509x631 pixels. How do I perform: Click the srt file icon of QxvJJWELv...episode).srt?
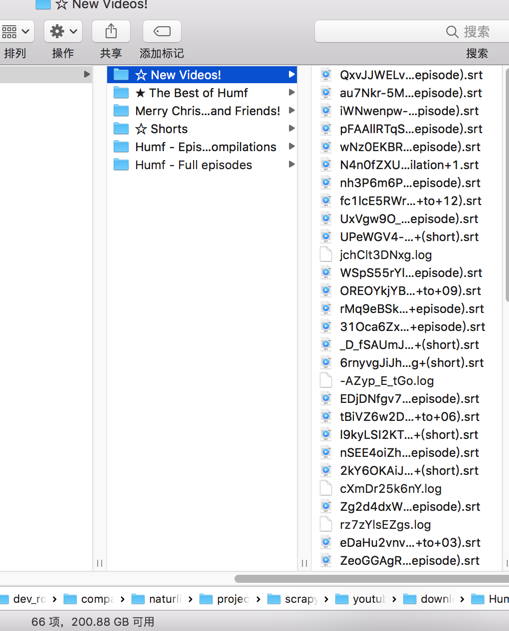(x=326, y=75)
